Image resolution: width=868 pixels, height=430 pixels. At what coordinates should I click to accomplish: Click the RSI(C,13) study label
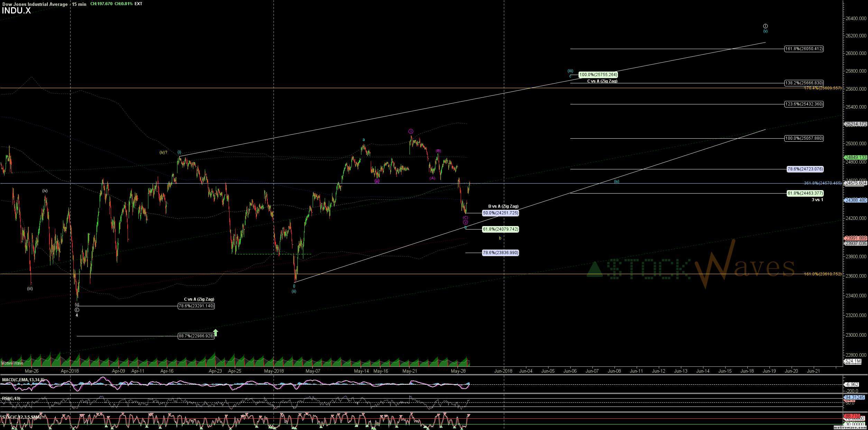coord(11,399)
